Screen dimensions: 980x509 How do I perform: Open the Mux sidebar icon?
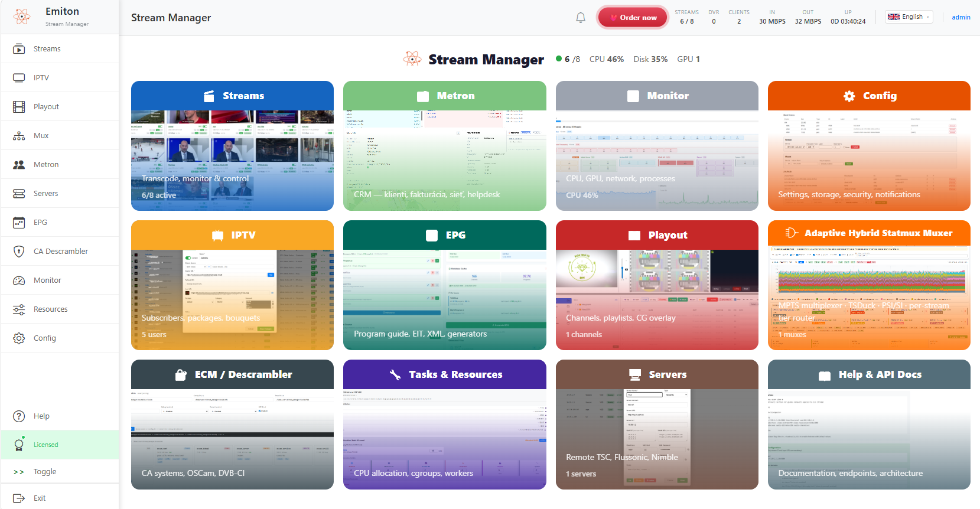click(19, 136)
